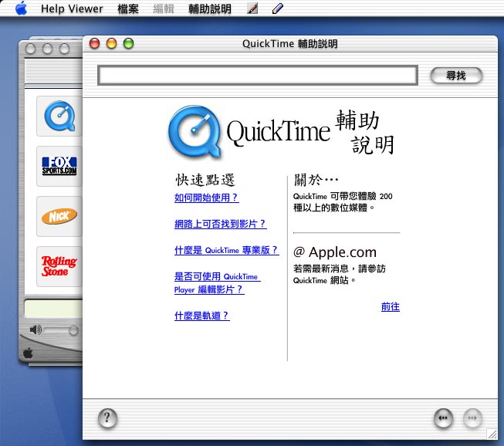Open the 如何開始使用？ link

click(x=206, y=198)
